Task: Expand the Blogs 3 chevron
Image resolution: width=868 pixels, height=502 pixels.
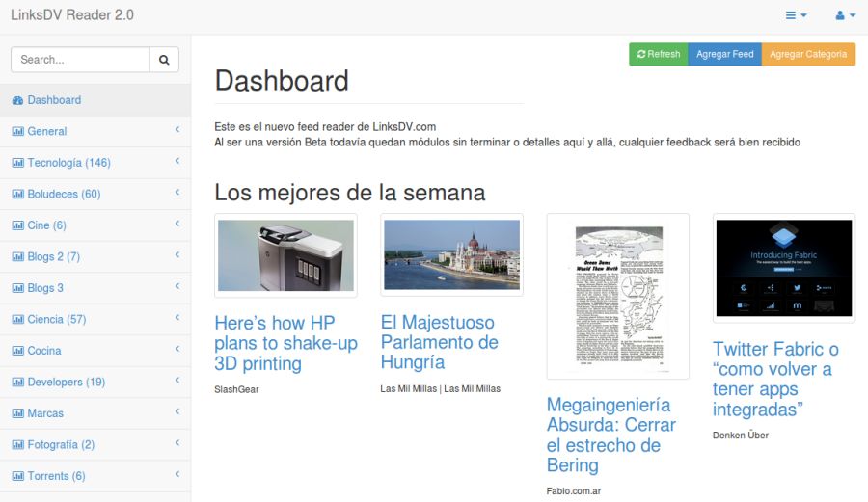Action: (177, 286)
